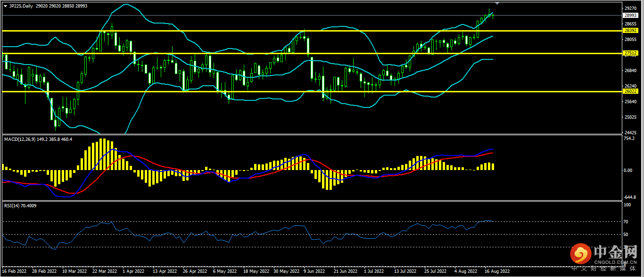
Task: Click the 24425 value on price scale
Action: 630,132
